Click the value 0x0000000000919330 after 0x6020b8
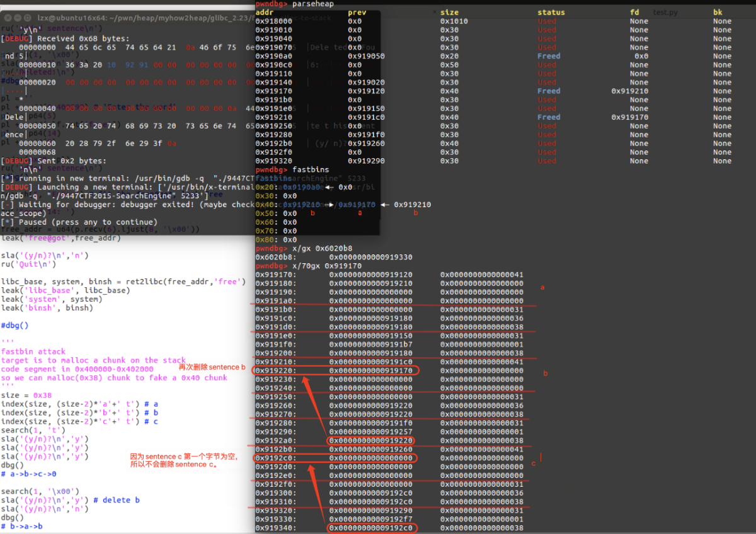 coord(370,258)
